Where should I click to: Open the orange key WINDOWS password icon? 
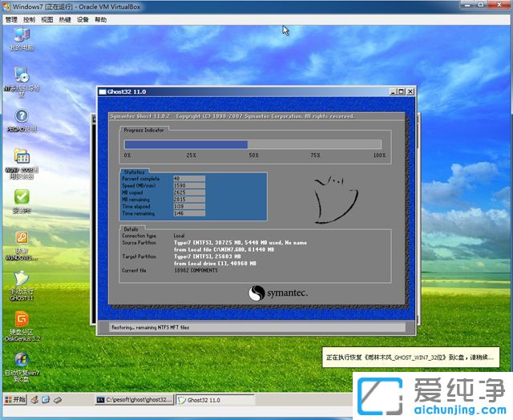22,245
